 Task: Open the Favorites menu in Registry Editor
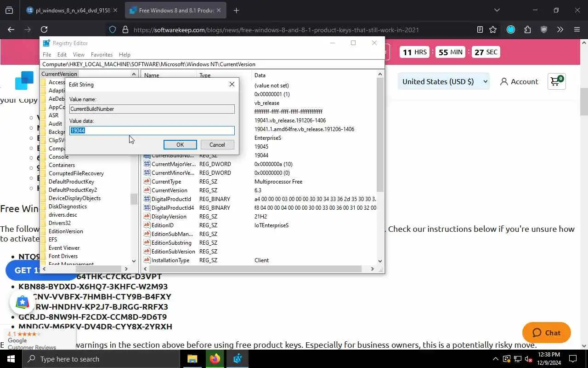pos(102,54)
